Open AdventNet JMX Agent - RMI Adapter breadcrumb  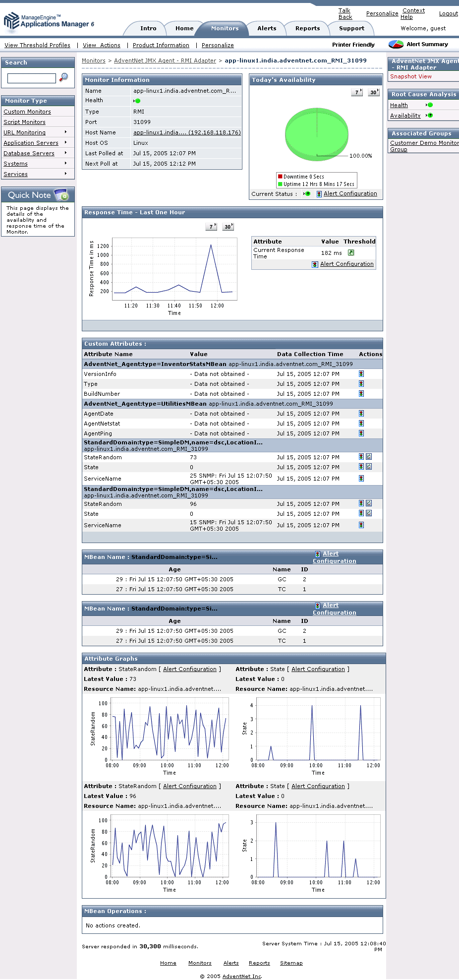tap(165, 61)
